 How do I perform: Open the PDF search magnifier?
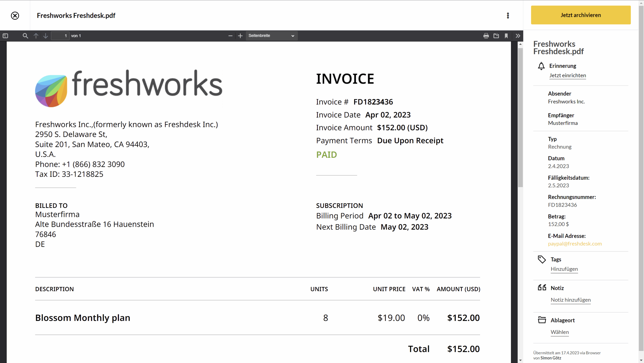click(x=25, y=36)
